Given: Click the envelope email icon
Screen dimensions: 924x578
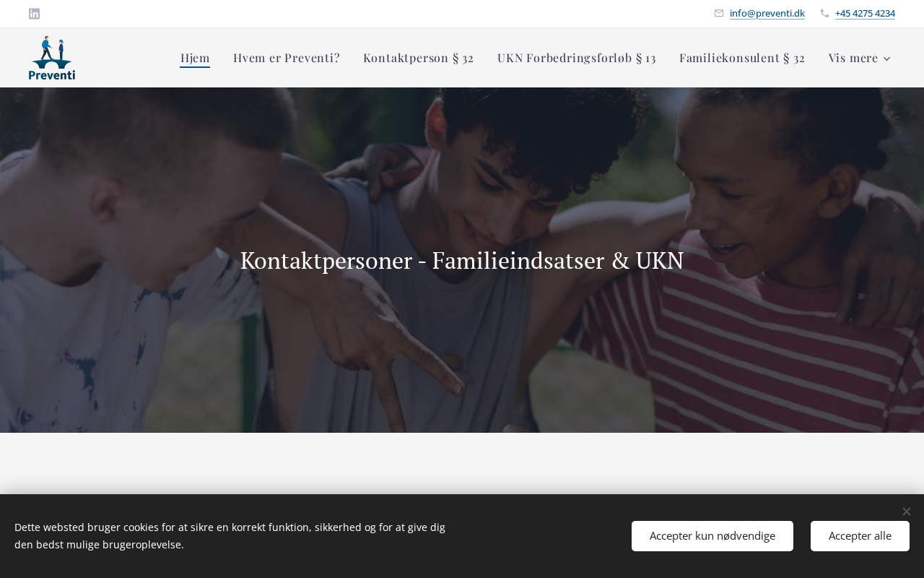Looking at the screenshot, I should (719, 13).
